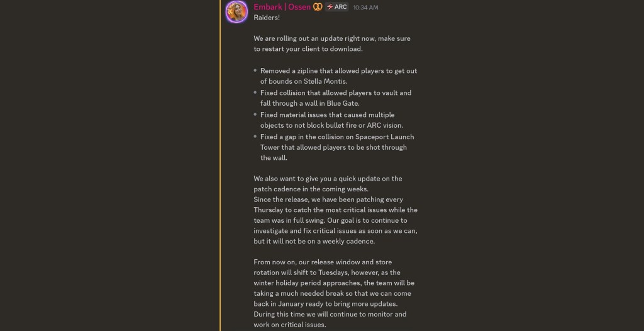
Task: Click the monitor critical issues sentence
Action: coord(330,319)
